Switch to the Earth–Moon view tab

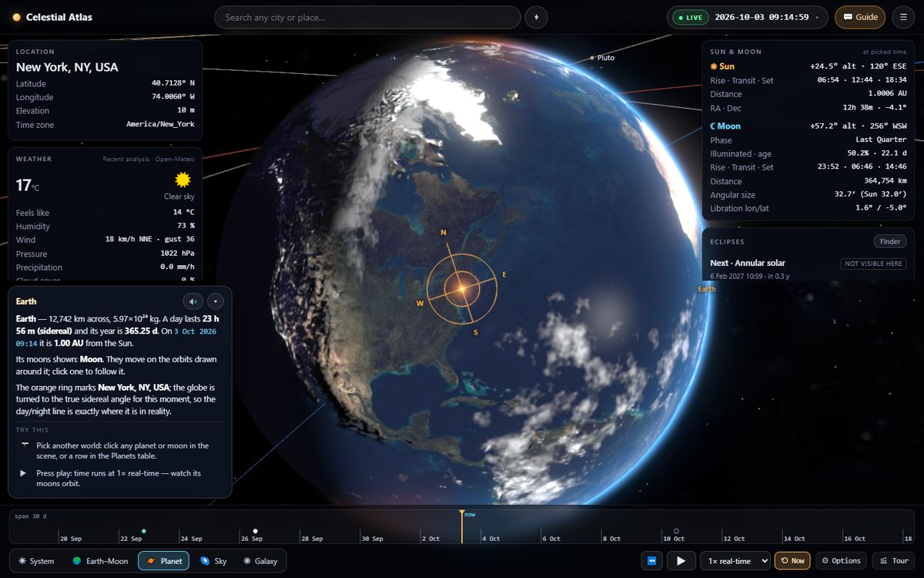[100, 561]
